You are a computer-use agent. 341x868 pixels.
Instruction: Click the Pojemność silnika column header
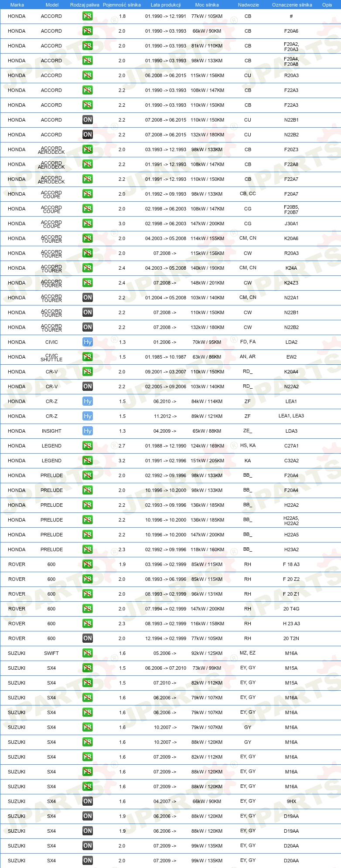point(122,5)
